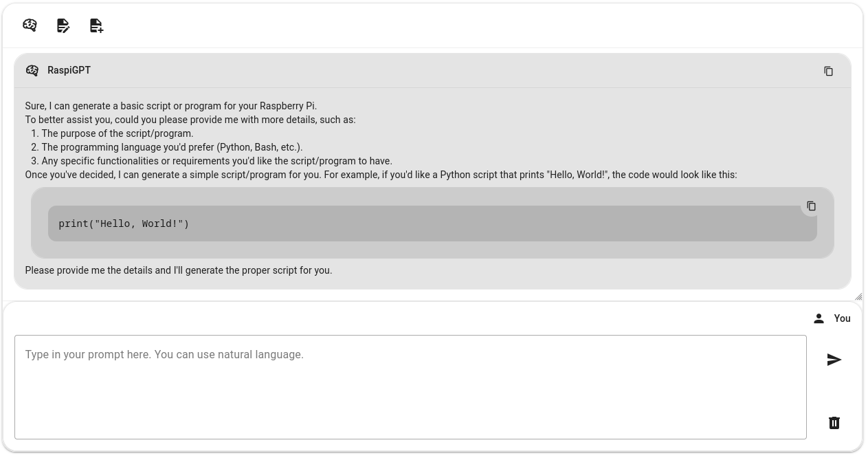Click the 'To better assist you' sentence

click(190, 120)
